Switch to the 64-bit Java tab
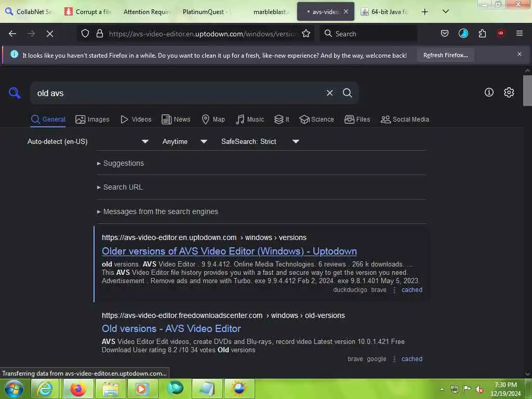 [x=385, y=11]
